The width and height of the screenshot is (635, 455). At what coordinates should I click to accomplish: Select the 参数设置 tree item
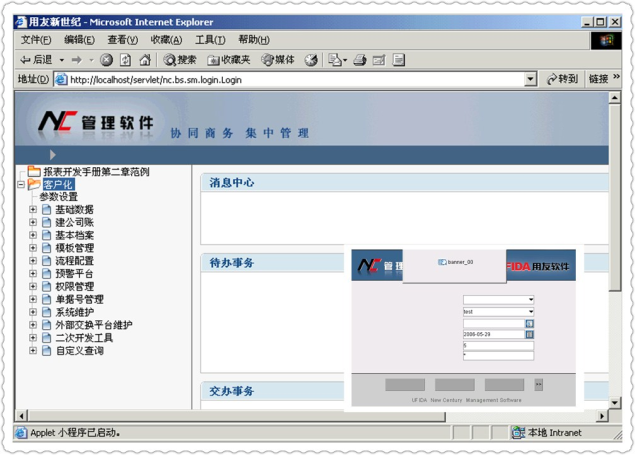(x=58, y=197)
